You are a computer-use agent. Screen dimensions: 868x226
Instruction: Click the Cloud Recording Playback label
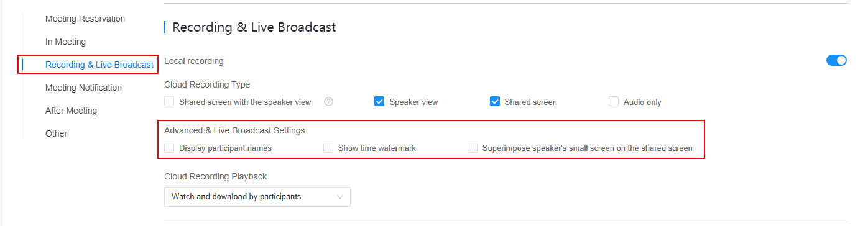pos(215,176)
